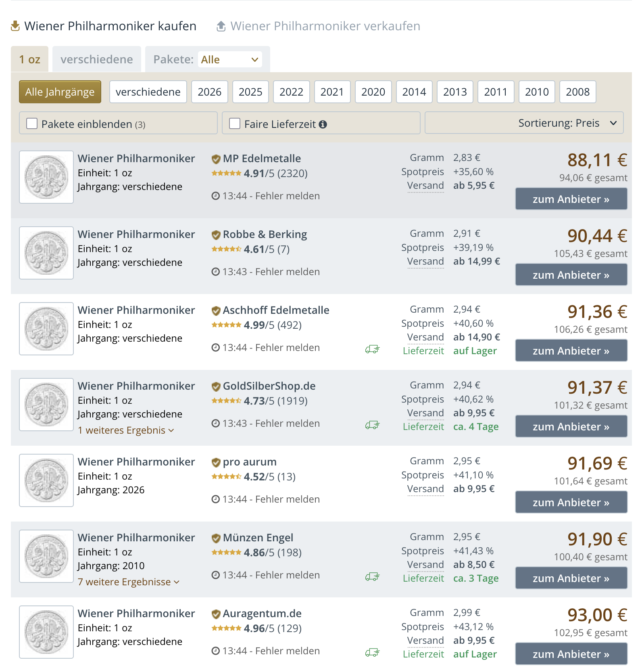The height and width of the screenshot is (672, 642).
Task: Open the GoldSilberShop.de dealer name link
Action: [269, 386]
